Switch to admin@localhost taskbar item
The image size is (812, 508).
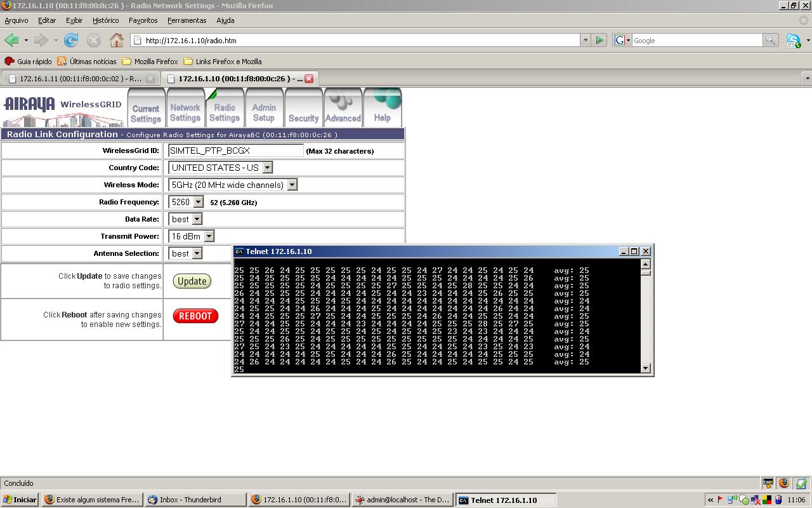[402, 500]
